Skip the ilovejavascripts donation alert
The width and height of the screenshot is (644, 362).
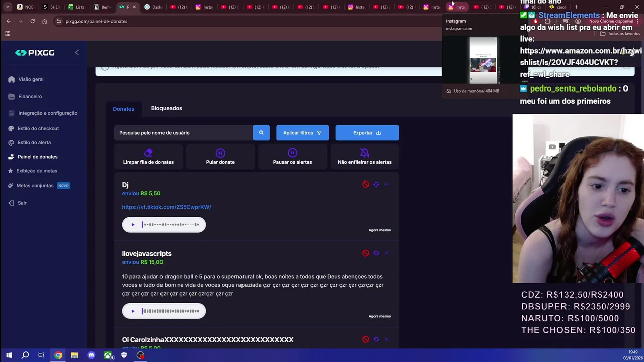click(387, 253)
